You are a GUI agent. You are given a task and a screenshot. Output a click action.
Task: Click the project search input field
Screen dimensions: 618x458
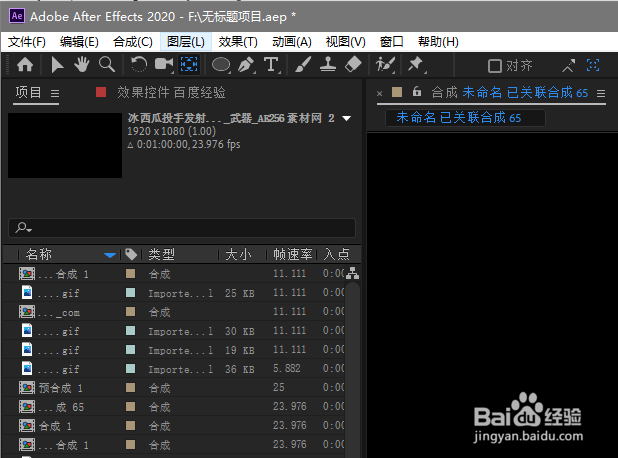coord(182,228)
